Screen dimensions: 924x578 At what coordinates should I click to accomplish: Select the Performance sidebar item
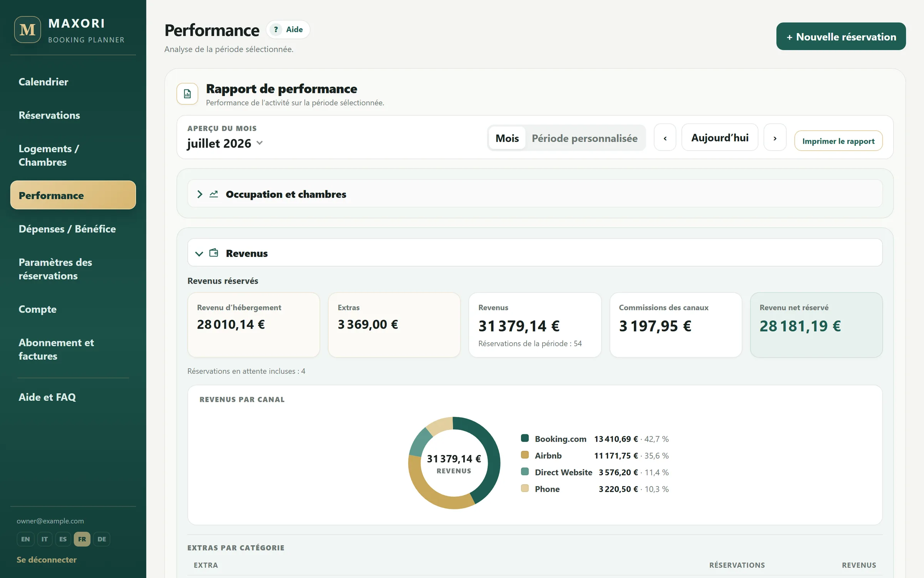coord(73,195)
